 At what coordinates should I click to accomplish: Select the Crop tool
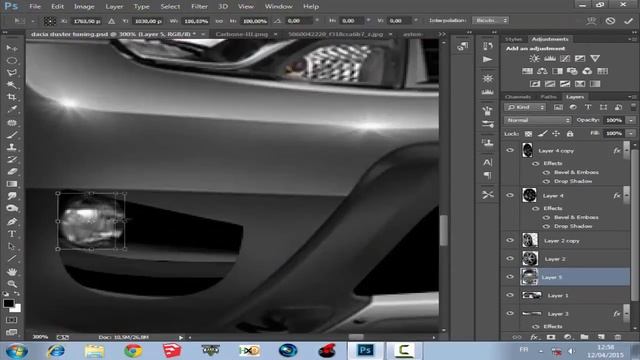(x=11, y=97)
